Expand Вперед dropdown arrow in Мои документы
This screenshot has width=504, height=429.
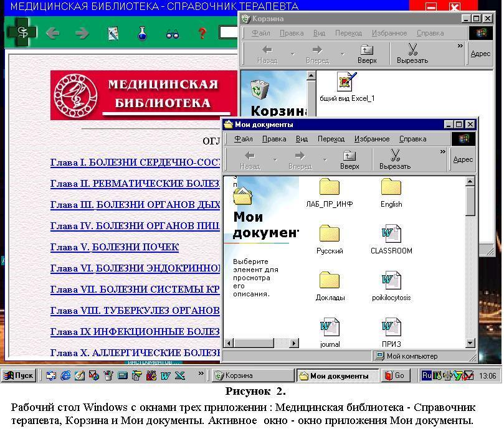click(x=325, y=160)
